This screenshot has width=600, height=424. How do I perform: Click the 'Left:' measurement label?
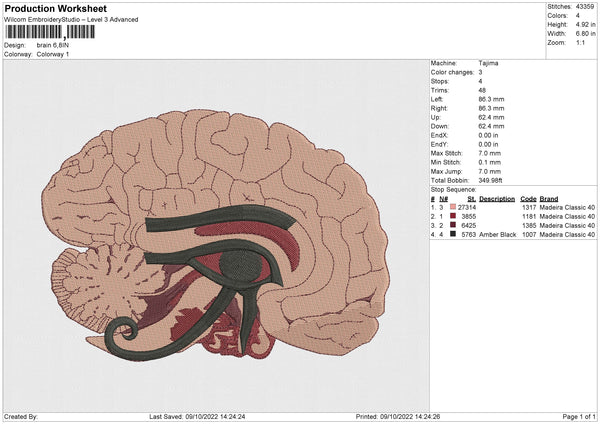[437, 99]
